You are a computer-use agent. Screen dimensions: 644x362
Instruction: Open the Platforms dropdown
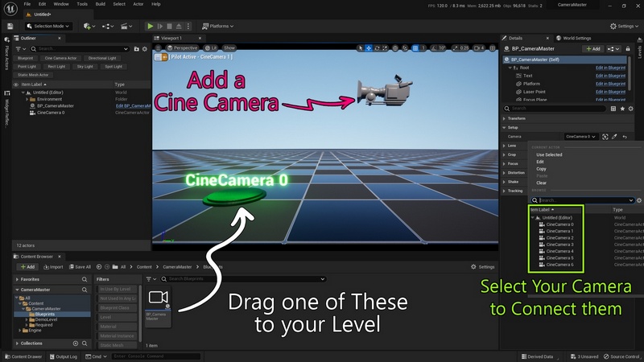point(219,26)
